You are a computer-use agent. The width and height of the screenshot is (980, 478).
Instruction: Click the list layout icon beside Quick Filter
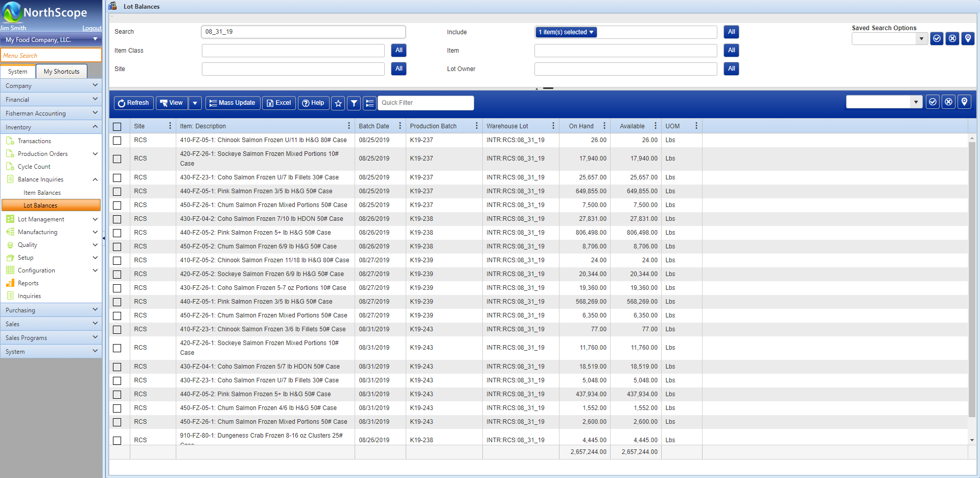(x=369, y=103)
